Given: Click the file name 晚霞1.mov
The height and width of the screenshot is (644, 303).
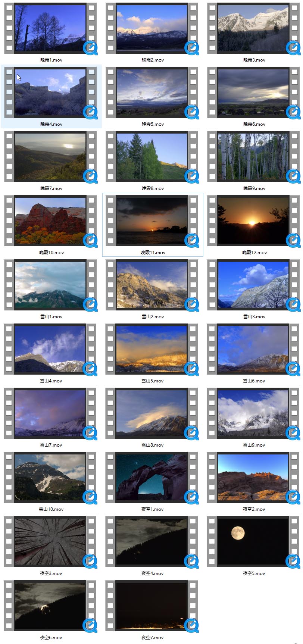Looking at the screenshot, I should pyautogui.click(x=51, y=60).
